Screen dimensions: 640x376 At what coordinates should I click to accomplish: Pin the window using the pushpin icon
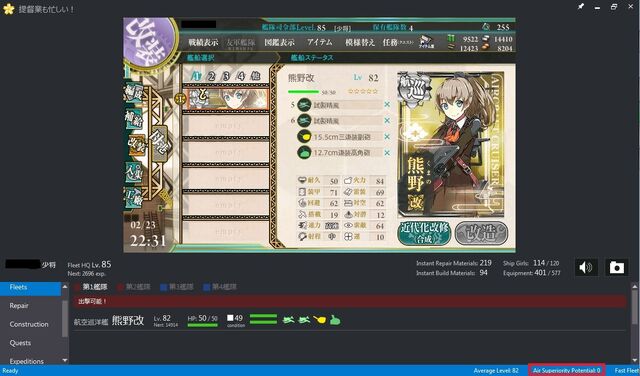coord(581,7)
